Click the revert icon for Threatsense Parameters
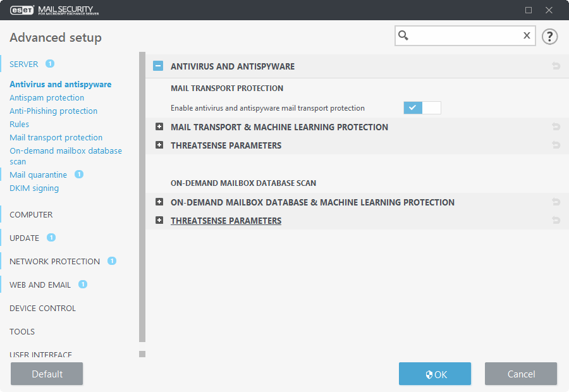The height and width of the screenshot is (392, 569). pyautogui.click(x=556, y=145)
